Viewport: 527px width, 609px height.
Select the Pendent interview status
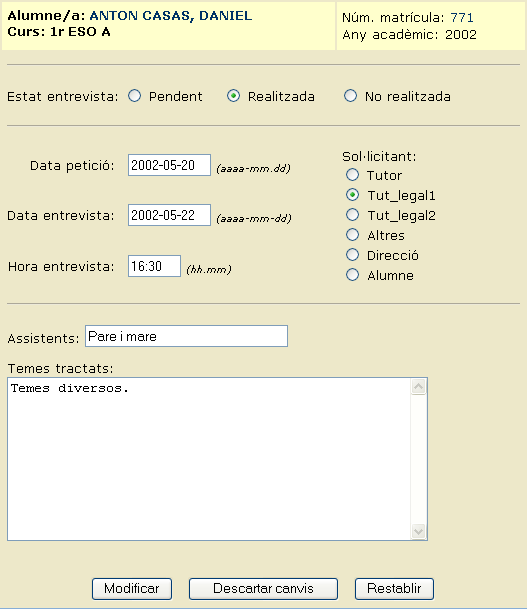tap(135, 96)
